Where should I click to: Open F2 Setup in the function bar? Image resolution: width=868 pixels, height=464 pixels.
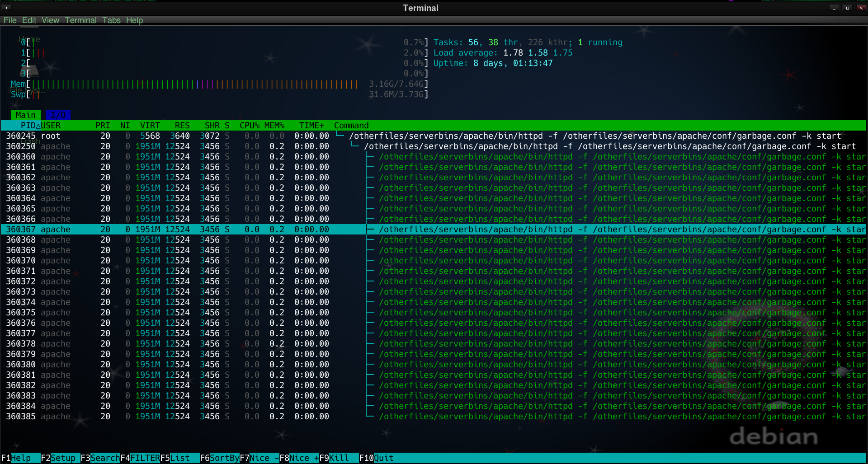click(61, 458)
